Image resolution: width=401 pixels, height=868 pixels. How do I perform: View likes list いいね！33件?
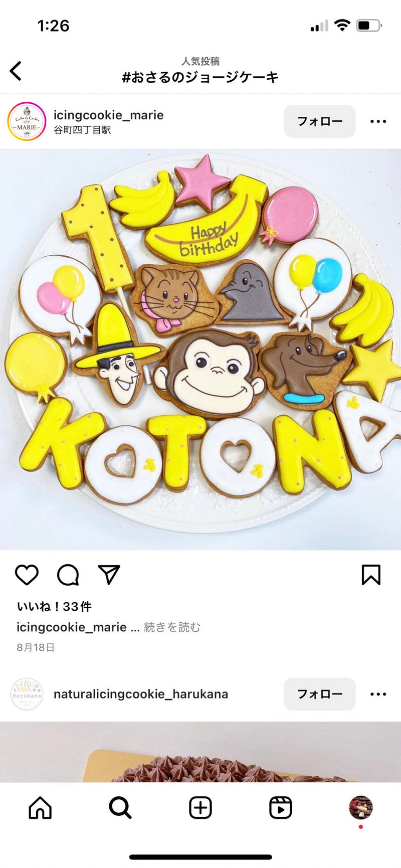(54, 606)
